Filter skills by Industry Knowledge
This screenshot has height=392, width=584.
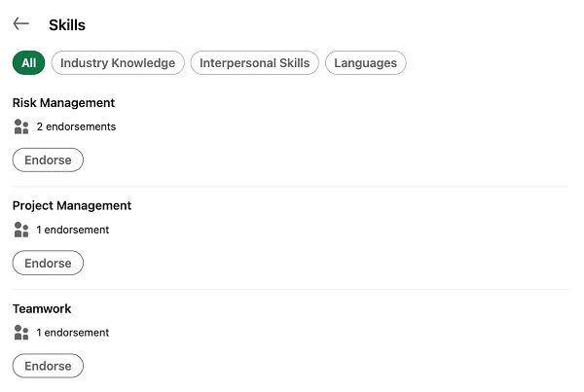pyautogui.click(x=118, y=63)
